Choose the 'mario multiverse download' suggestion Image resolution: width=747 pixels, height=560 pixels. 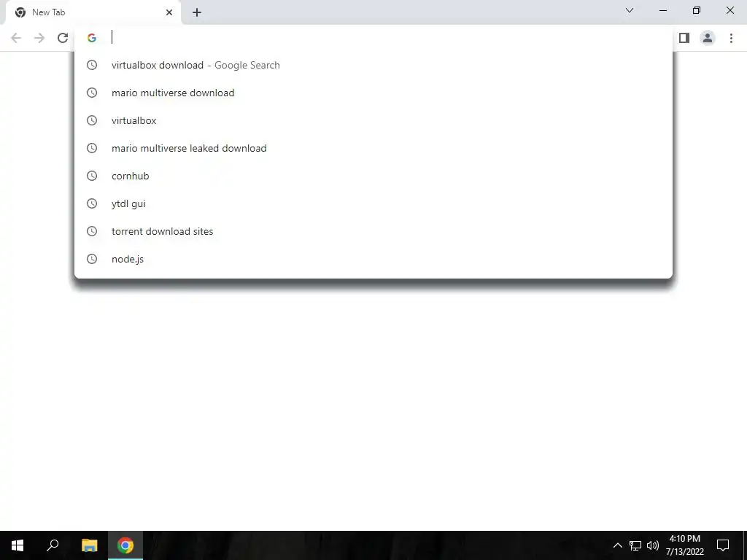pos(373,93)
